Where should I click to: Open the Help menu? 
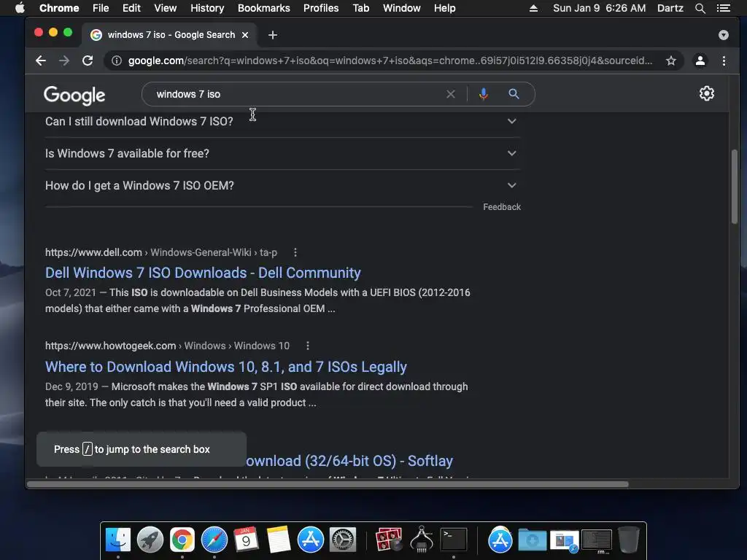pos(444,8)
